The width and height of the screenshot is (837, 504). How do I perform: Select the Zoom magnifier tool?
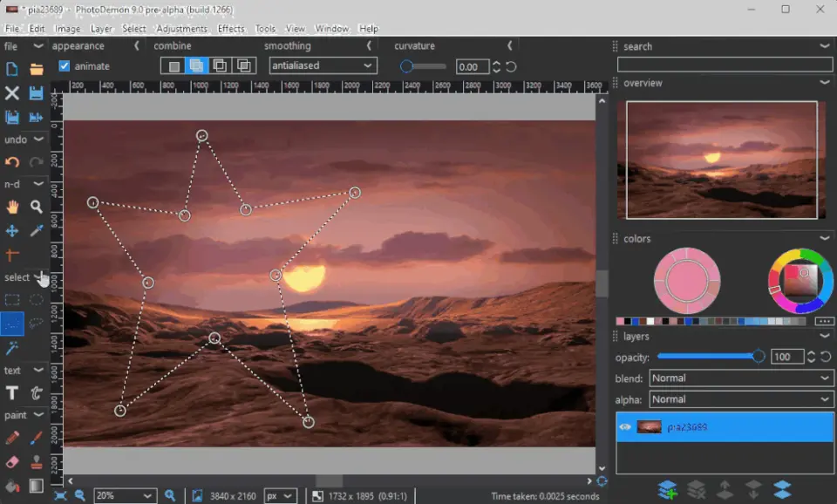(x=37, y=207)
